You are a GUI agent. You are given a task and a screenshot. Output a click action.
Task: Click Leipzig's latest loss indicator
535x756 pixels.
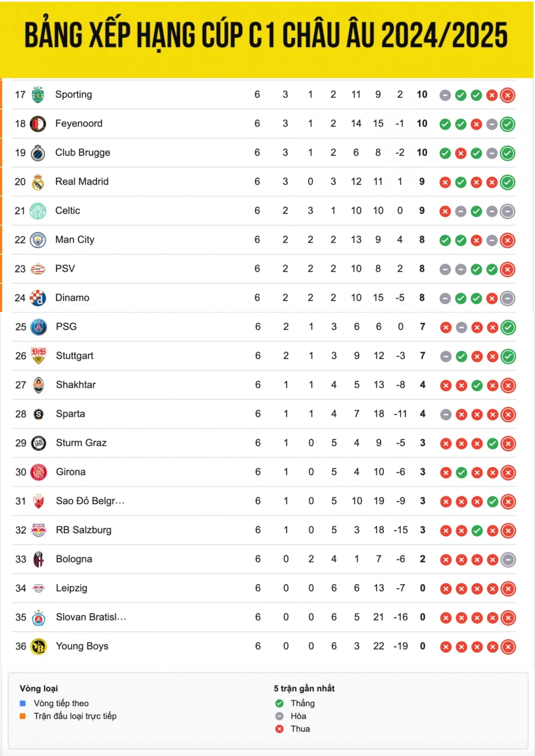pos(508,588)
